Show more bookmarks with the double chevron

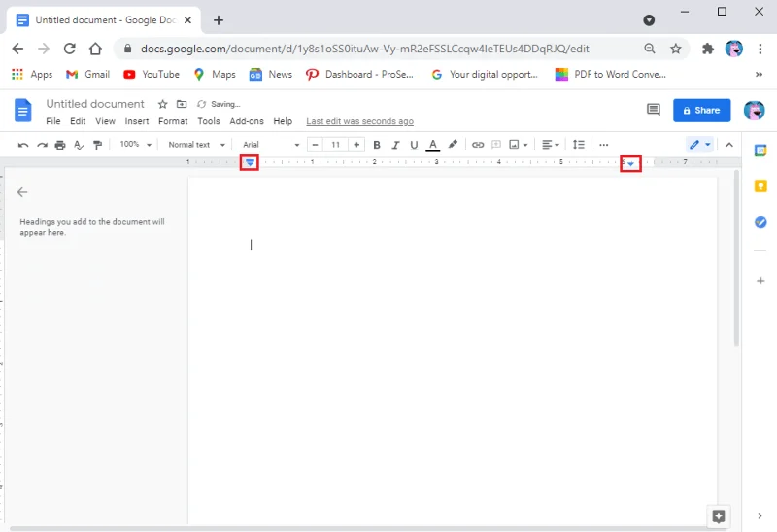759,75
